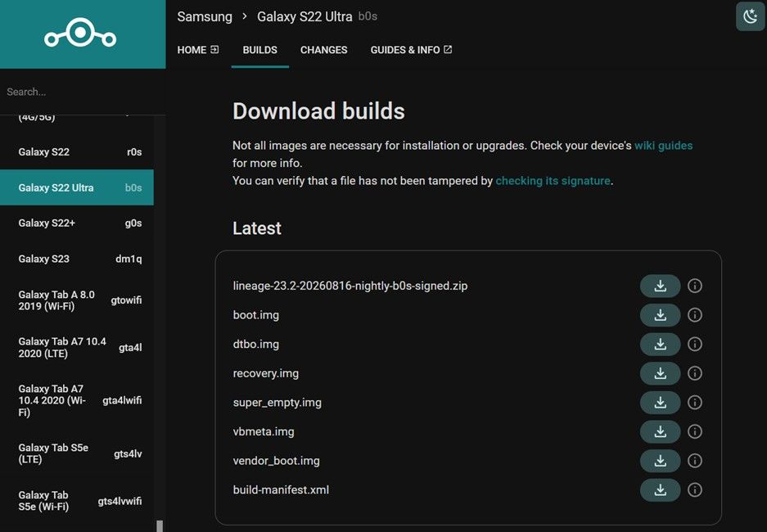The width and height of the screenshot is (767, 532).
Task: Select Galaxy S22+ g0s device
Action: click(77, 223)
